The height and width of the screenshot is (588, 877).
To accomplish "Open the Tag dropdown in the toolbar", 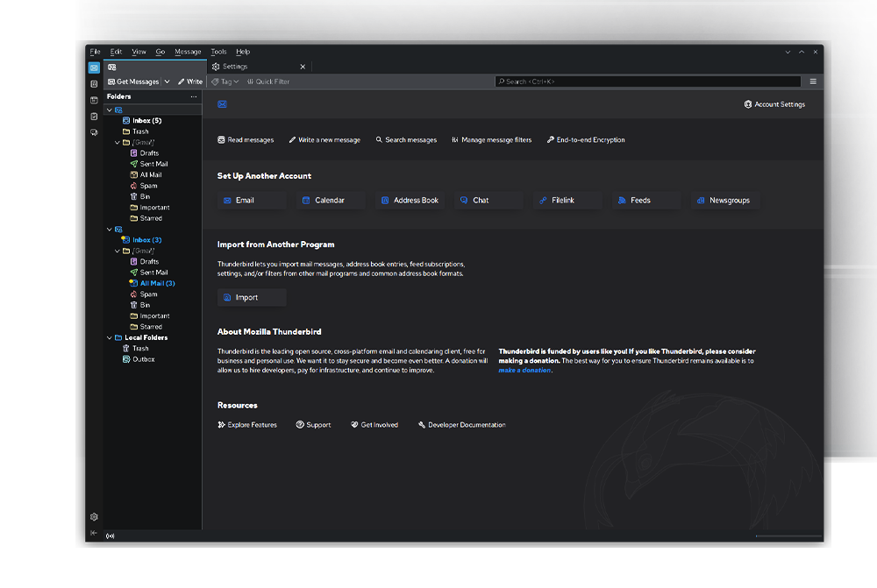I will (x=225, y=81).
